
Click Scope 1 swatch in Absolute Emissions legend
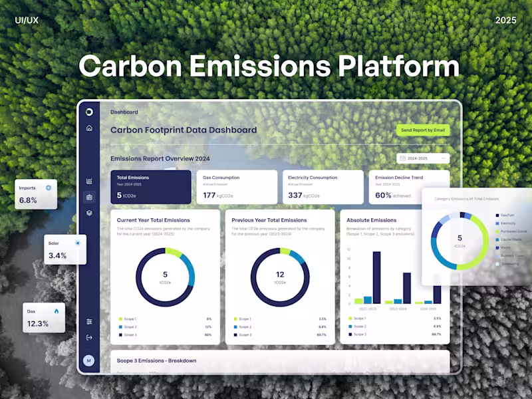350,319
